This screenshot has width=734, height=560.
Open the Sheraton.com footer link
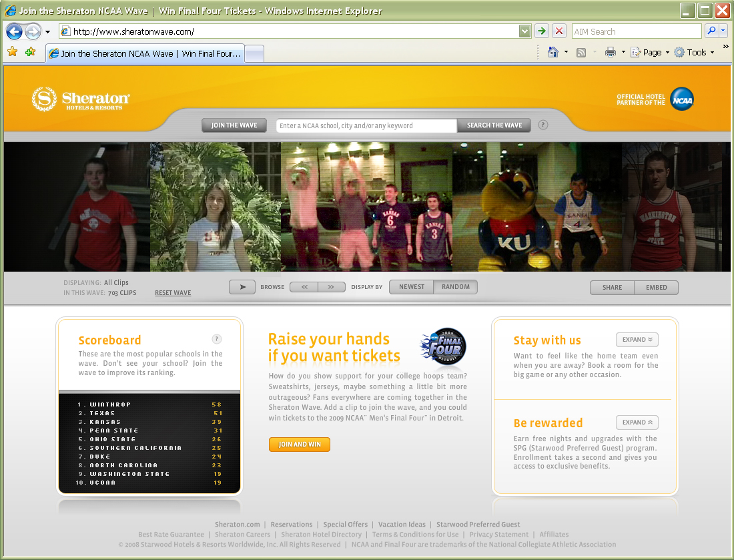[x=238, y=525]
